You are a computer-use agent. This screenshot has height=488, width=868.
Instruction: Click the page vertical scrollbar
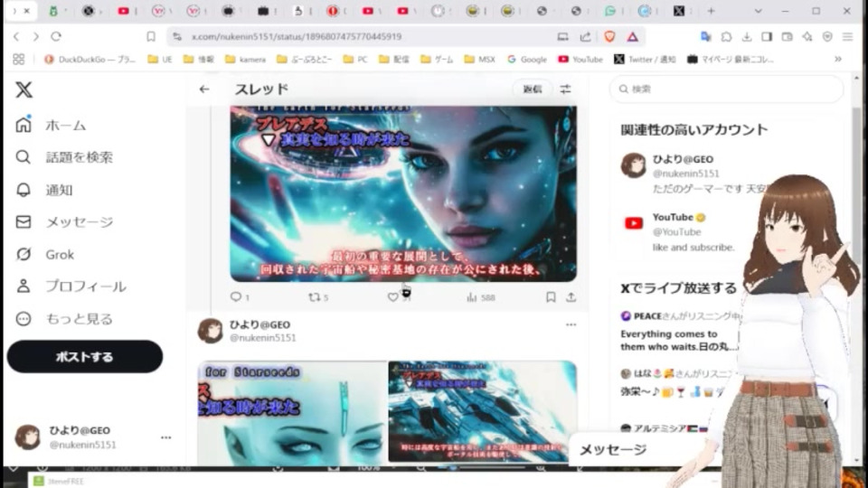pos(857,268)
